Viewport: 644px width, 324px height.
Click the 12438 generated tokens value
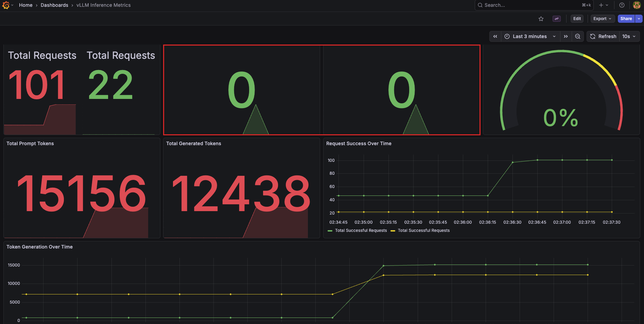(x=241, y=193)
